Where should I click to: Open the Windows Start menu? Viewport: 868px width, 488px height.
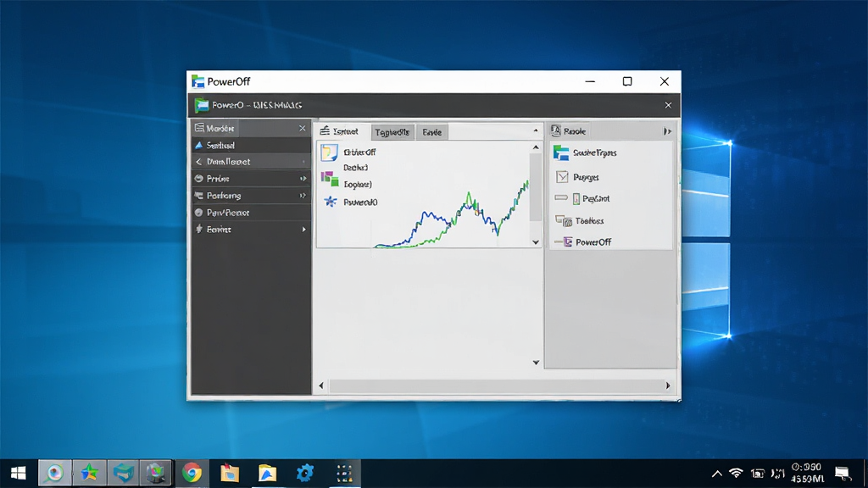click(19, 473)
